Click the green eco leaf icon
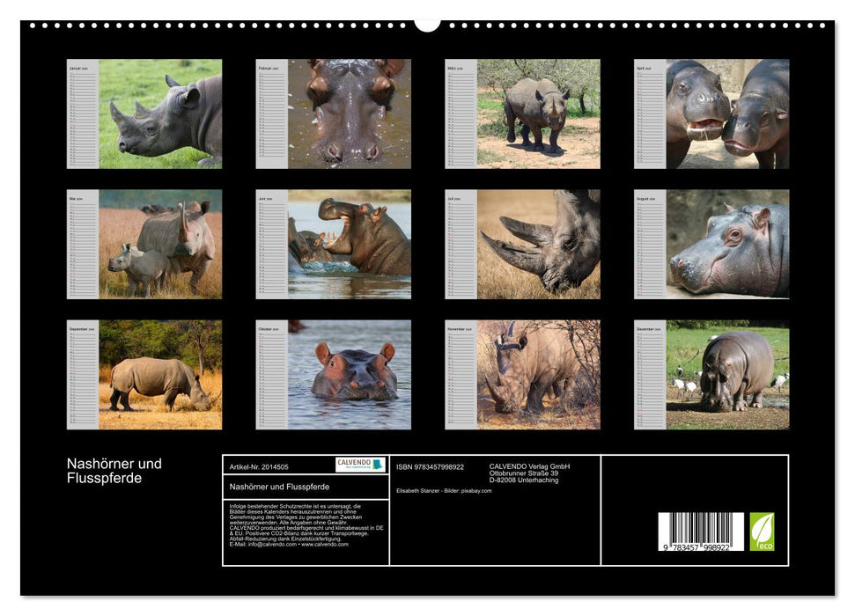Image resolution: width=855 pixels, height=616 pixels. (762, 532)
